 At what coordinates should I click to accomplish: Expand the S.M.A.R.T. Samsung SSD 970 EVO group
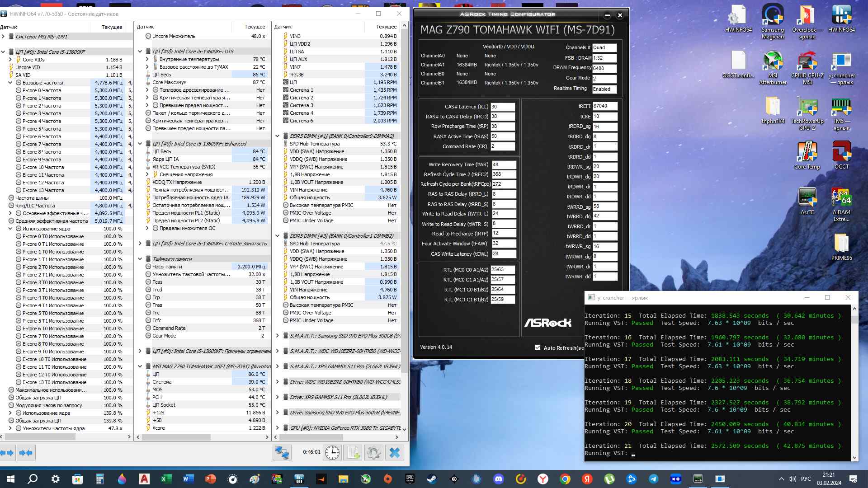tap(278, 336)
